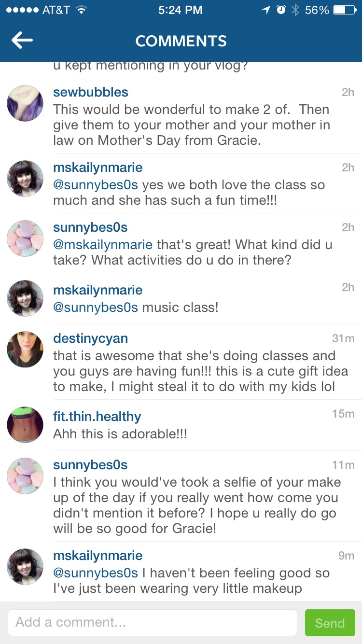This screenshot has height=644, width=362.
Task: Open the fit.thin.healthy username link
Action: pos(97,417)
